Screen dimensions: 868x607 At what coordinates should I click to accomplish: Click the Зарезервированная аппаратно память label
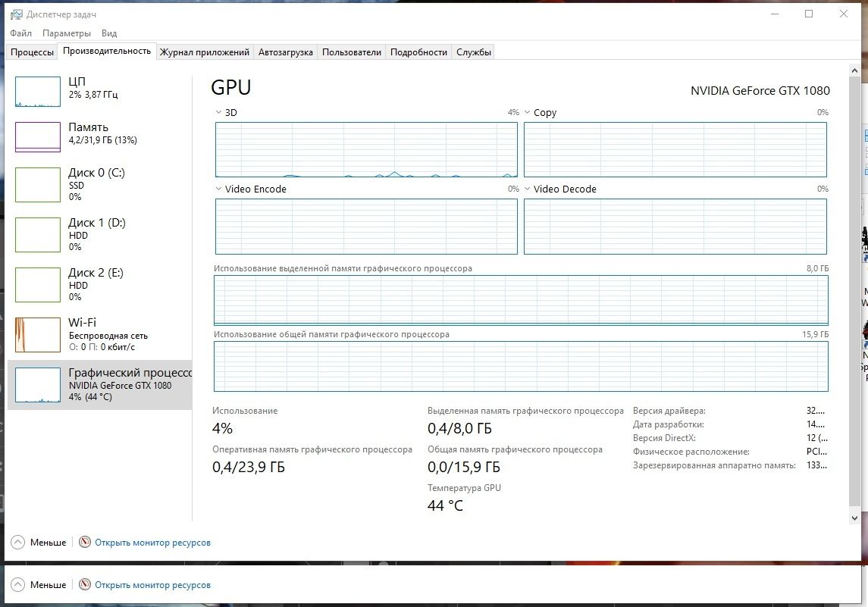tap(714, 465)
